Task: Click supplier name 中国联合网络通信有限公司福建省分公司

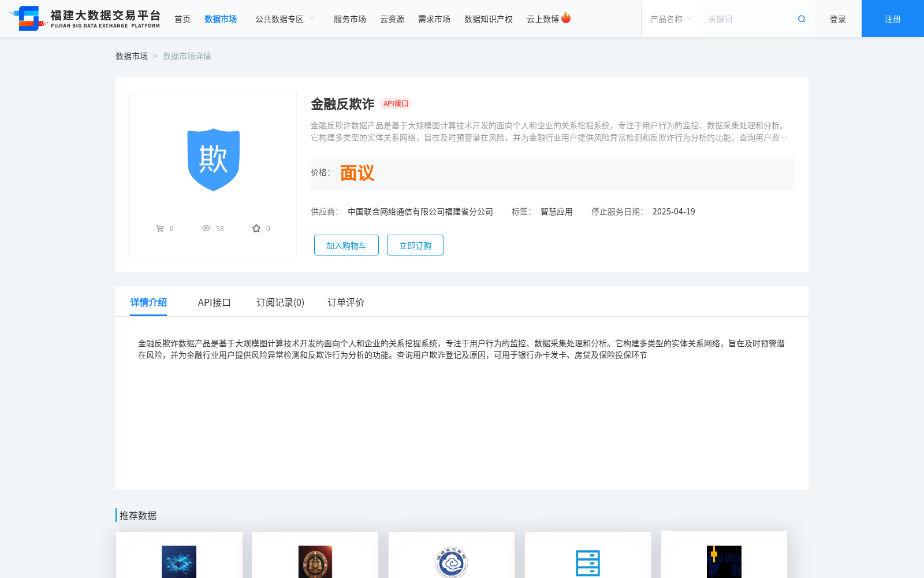Action: [x=420, y=212]
